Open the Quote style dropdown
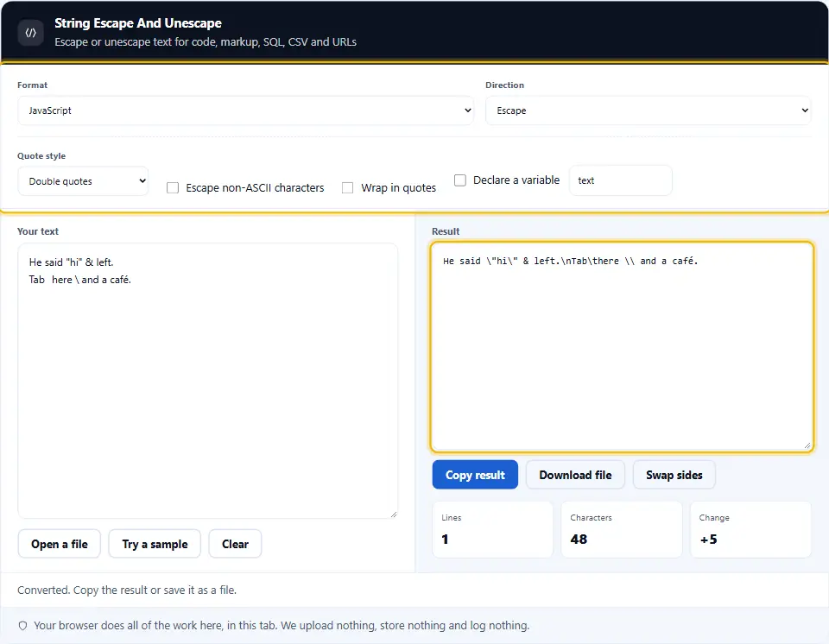The image size is (829, 644). click(83, 180)
